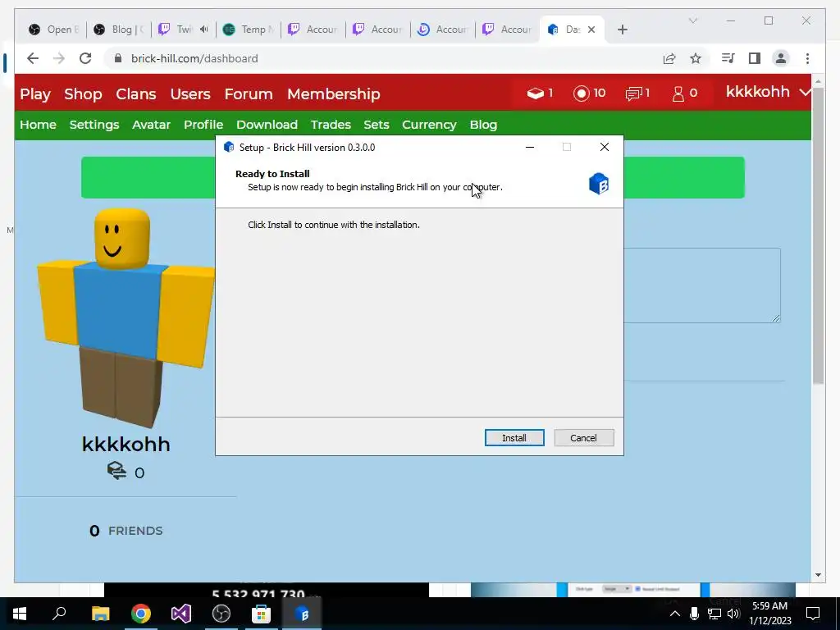Click the Install button in Setup dialog
Viewport: 840px width, 630px height.
(514, 438)
